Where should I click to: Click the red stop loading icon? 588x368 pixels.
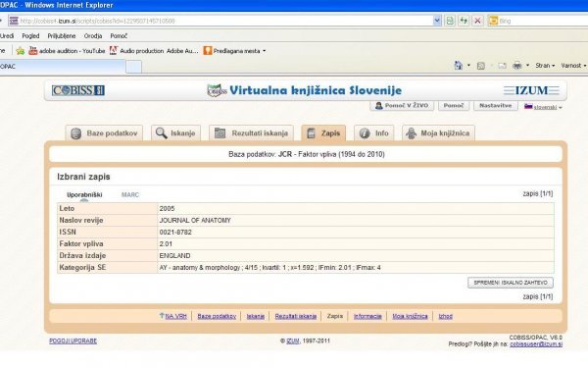[x=477, y=21]
